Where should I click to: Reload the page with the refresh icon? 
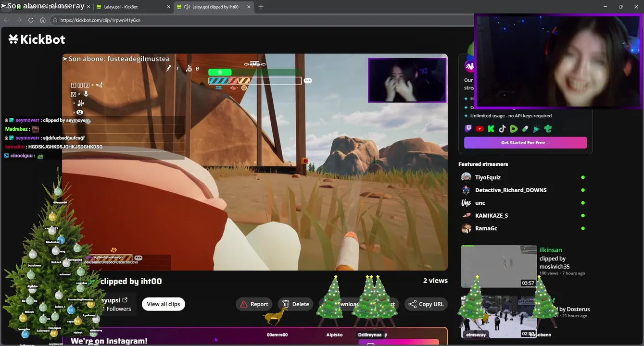click(x=31, y=20)
